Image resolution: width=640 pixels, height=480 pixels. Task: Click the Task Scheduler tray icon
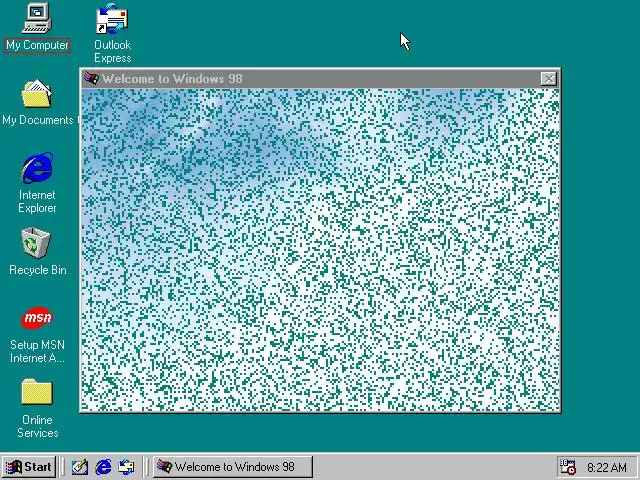(567, 467)
